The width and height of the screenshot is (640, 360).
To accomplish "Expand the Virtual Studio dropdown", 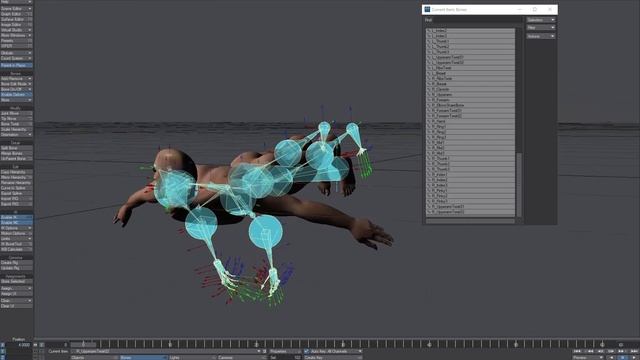I will coord(16,30).
